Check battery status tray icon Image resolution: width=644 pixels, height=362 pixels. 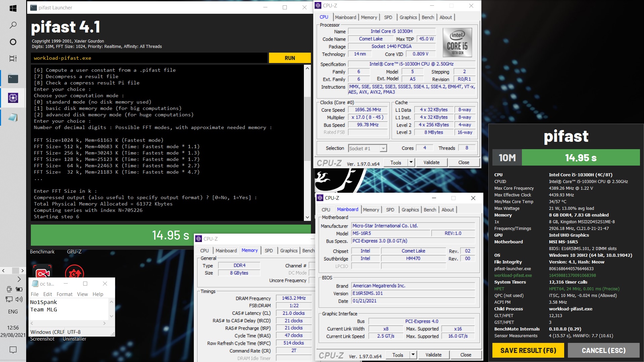(x=19, y=289)
